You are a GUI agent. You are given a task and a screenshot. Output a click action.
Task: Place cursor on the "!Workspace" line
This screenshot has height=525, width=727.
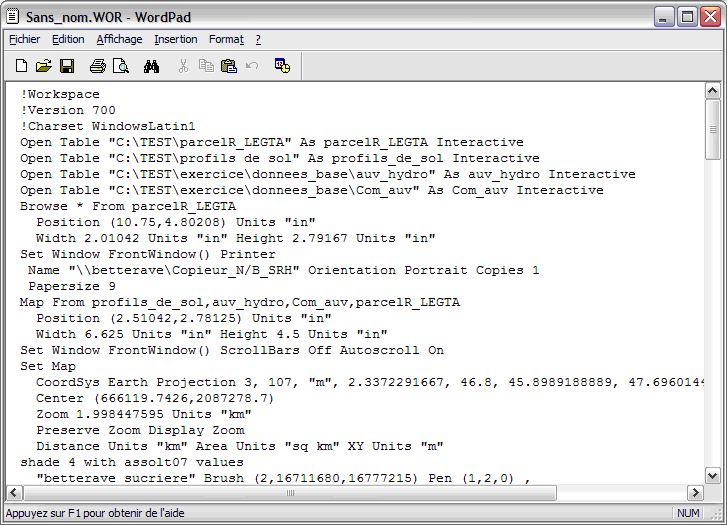click(x=60, y=95)
